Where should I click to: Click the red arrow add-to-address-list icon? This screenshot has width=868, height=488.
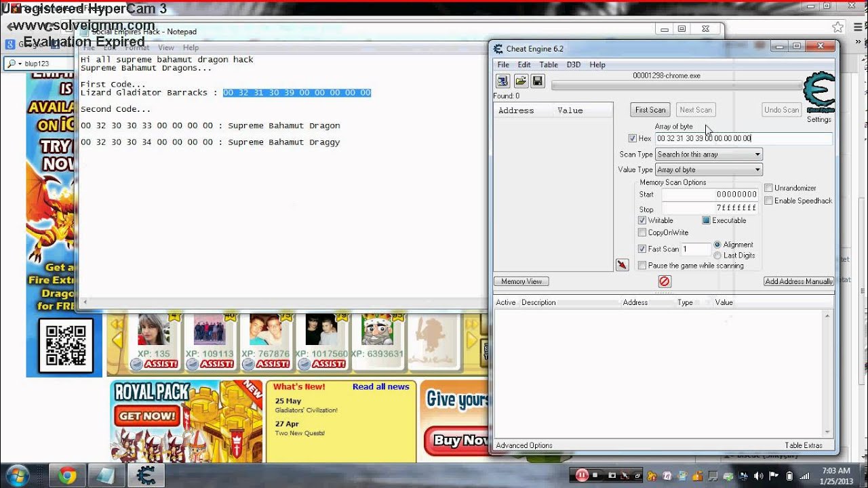(x=622, y=265)
